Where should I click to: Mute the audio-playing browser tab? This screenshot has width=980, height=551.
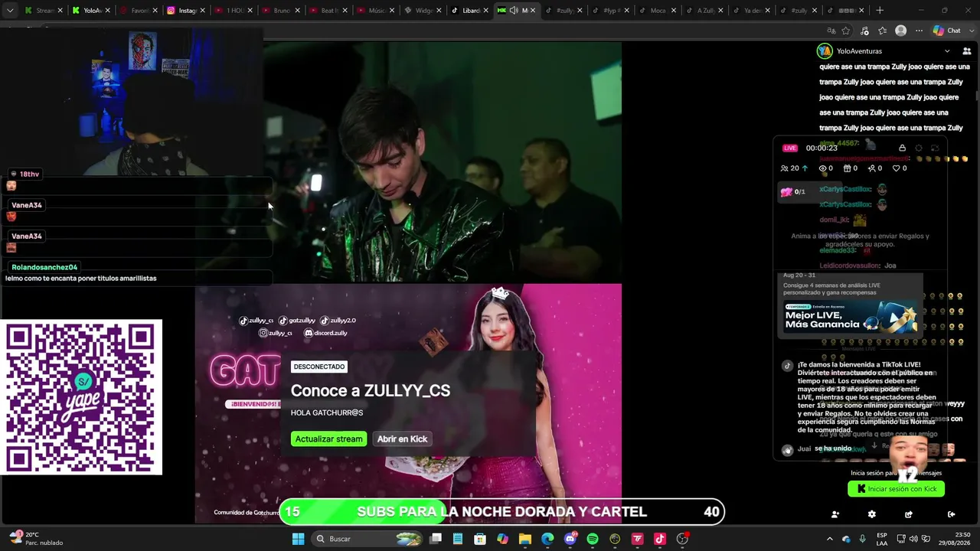[514, 11]
